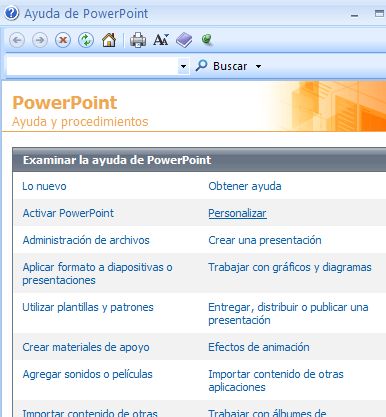Print the help topic

138,40
